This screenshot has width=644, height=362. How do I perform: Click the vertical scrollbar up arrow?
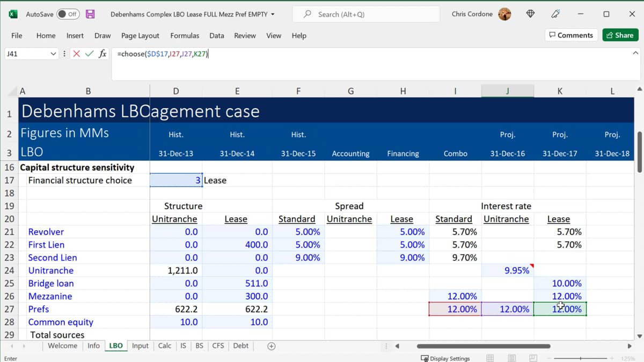639,89
